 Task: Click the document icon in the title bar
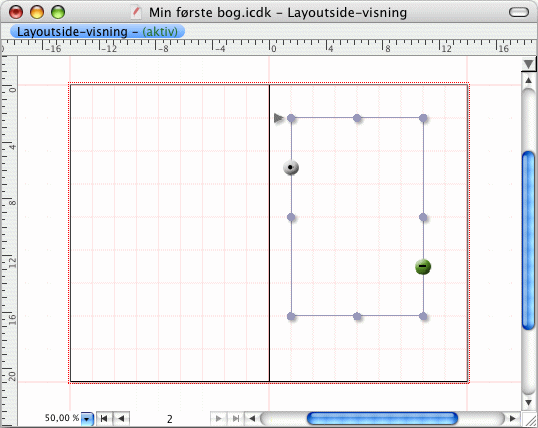136,12
